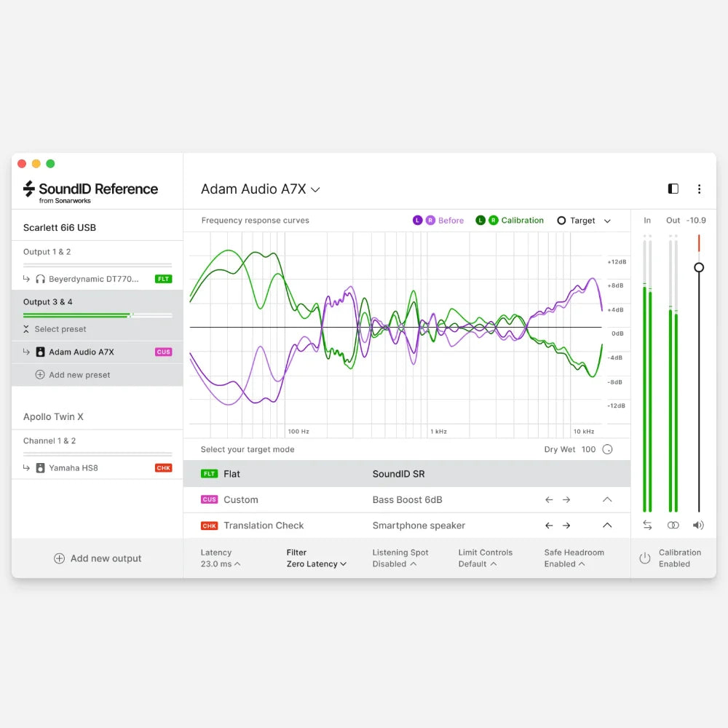The width and height of the screenshot is (728, 728).
Task: Mute audio using the speaker icon
Action: pyautogui.click(x=698, y=525)
